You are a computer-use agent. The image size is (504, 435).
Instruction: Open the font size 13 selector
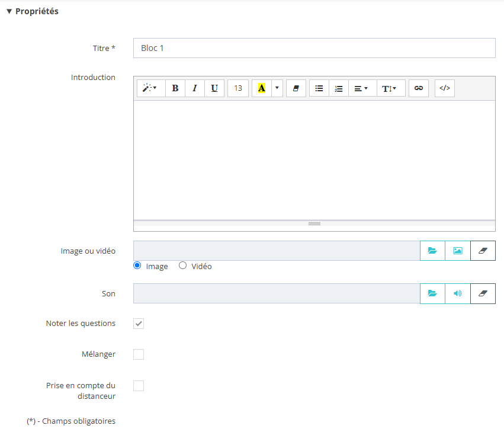click(238, 88)
